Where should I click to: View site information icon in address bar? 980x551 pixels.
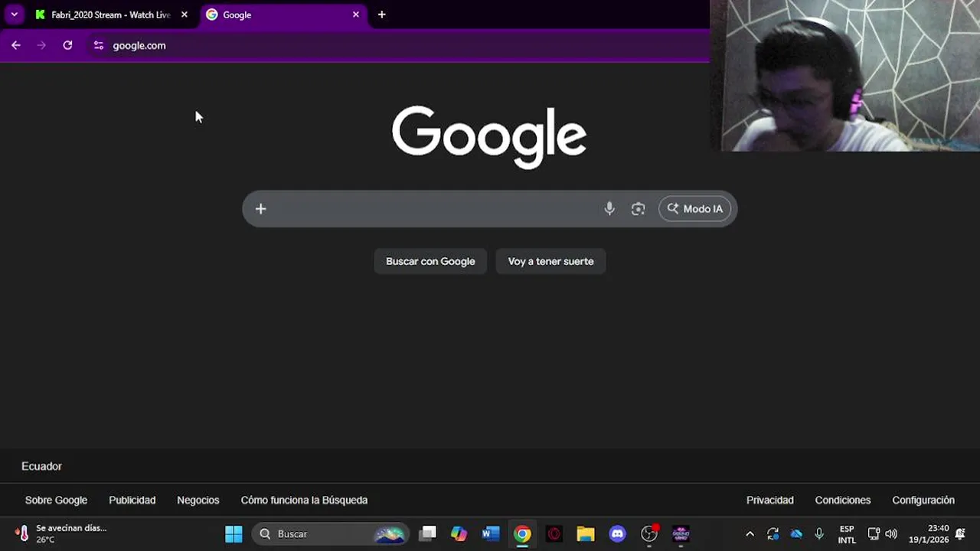[98, 45]
